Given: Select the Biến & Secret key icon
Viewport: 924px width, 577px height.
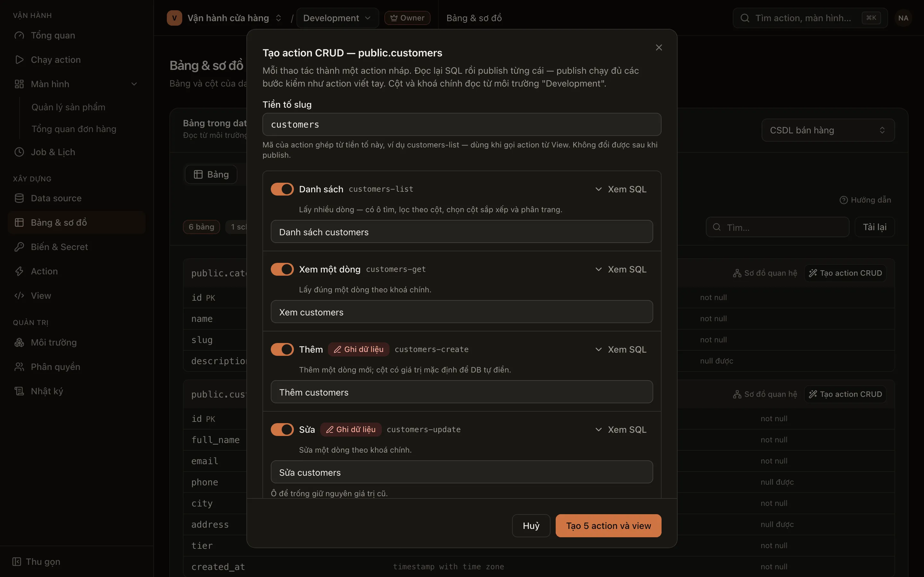Looking at the screenshot, I should [19, 247].
